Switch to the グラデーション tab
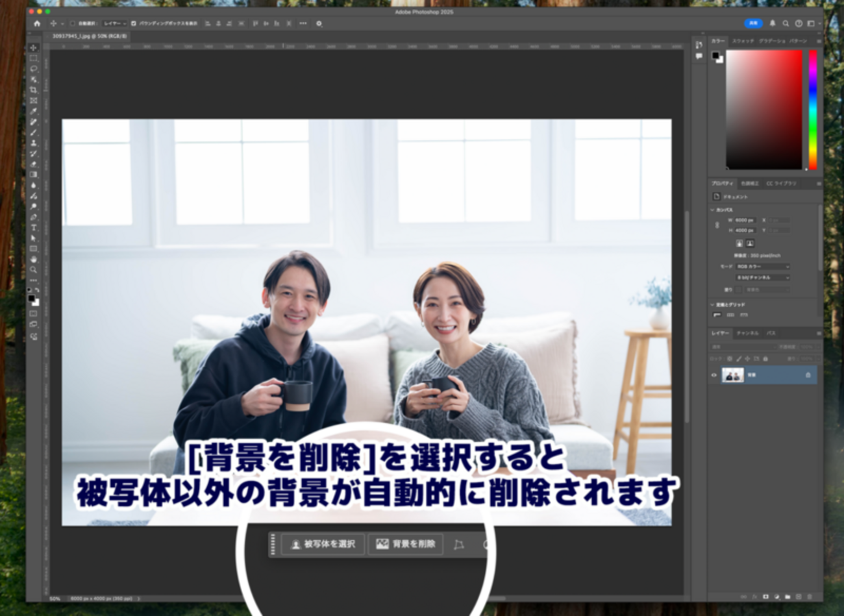 click(772, 41)
